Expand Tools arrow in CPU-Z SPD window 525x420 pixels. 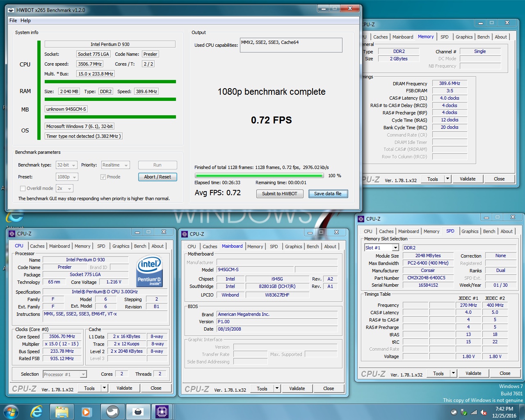click(453, 373)
